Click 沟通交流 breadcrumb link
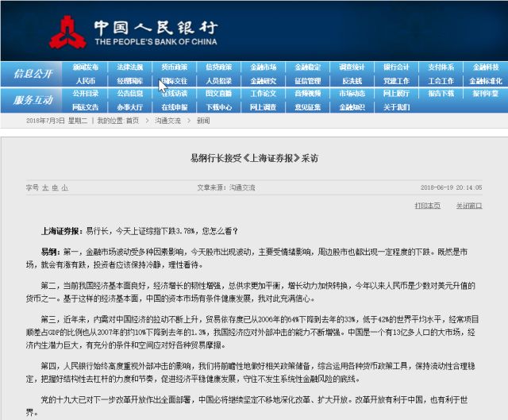 pyautogui.click(x=167, y=121)
